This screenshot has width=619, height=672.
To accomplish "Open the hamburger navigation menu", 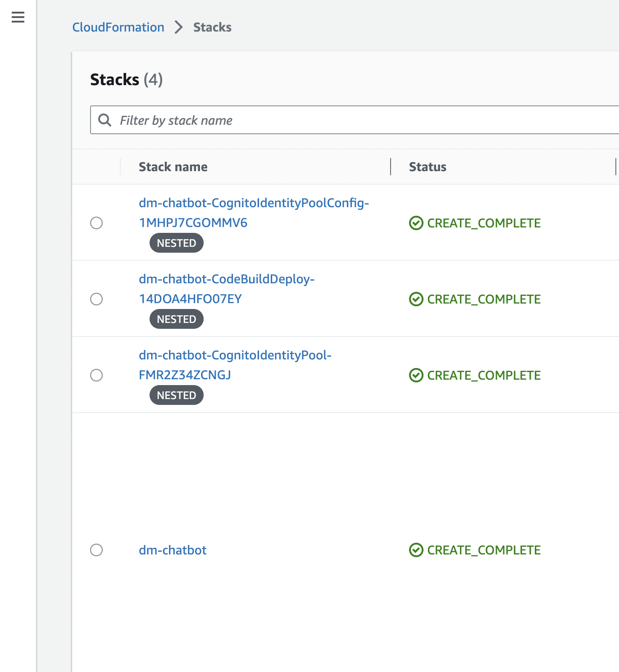I will pyautogui.click(x=18, y=18).
